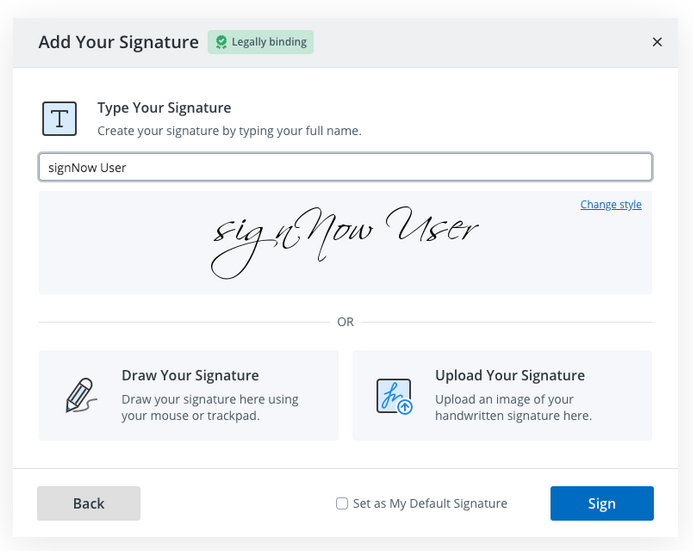Click the upload signature image icon

point(393,395)
